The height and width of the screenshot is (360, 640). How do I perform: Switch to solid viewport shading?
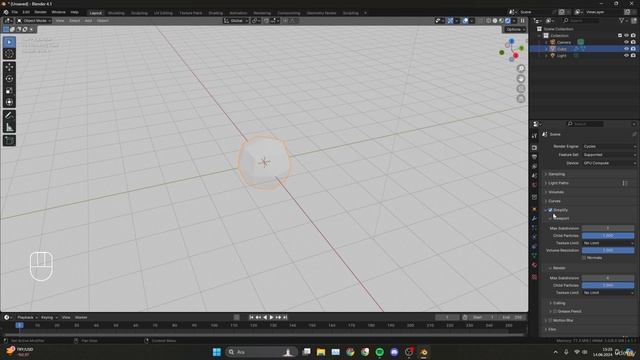tap(495, 20)
